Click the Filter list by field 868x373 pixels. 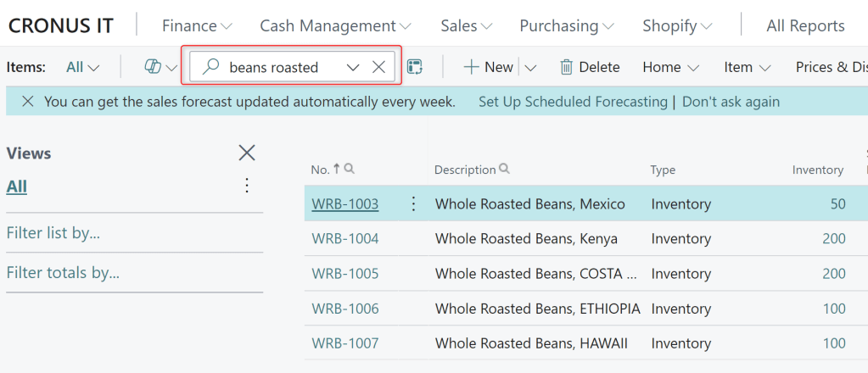tap(53, 233)
